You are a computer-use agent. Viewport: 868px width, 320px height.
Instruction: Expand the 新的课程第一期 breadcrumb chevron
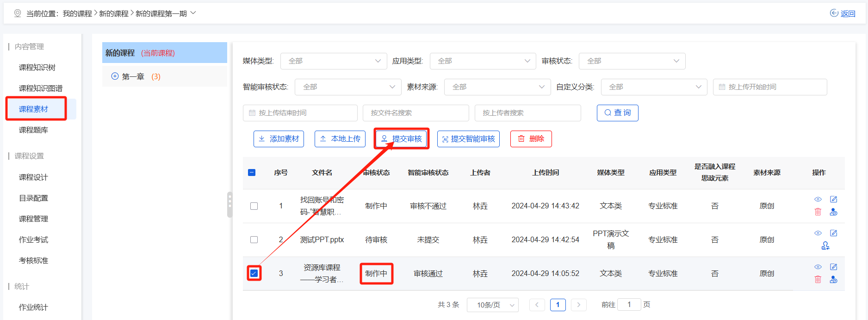coord(193,13)
